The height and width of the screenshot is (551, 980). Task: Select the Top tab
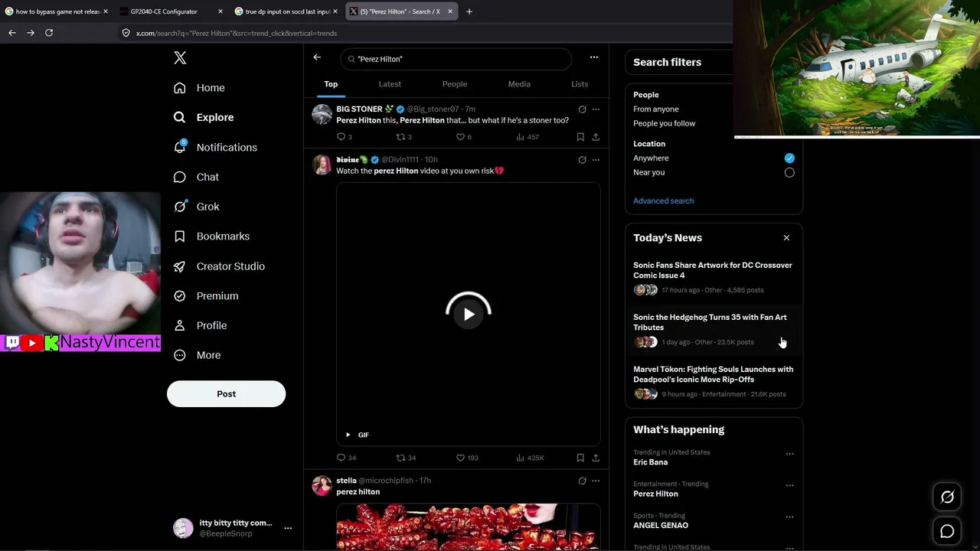coord(331,84)
